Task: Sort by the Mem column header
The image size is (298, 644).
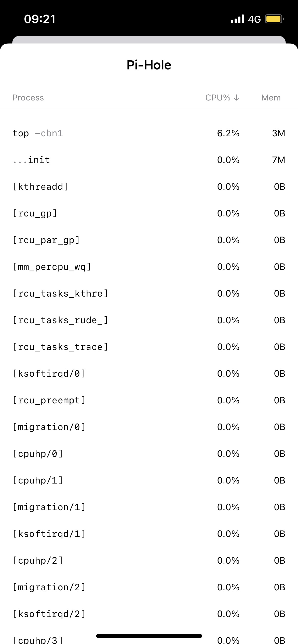Action: 271,98
